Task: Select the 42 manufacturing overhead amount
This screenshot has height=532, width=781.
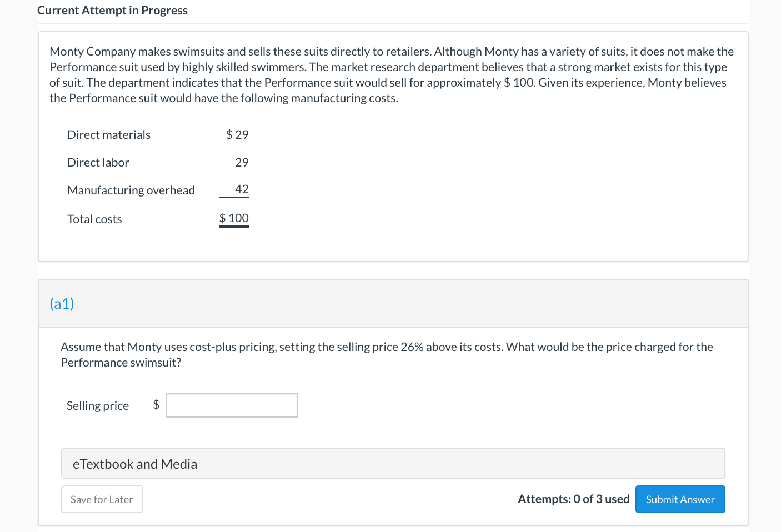Action: coord(242,189)
